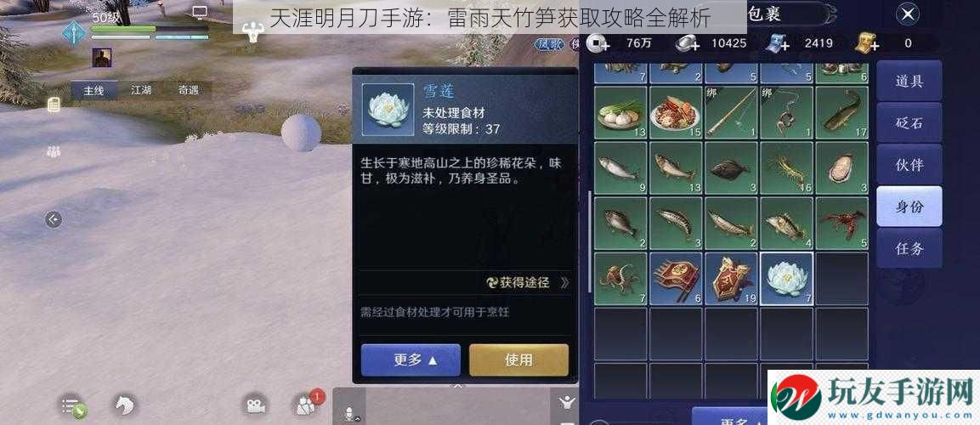Select the cooked dish plate item
The image size is (980, 425).
coord(675,112)
